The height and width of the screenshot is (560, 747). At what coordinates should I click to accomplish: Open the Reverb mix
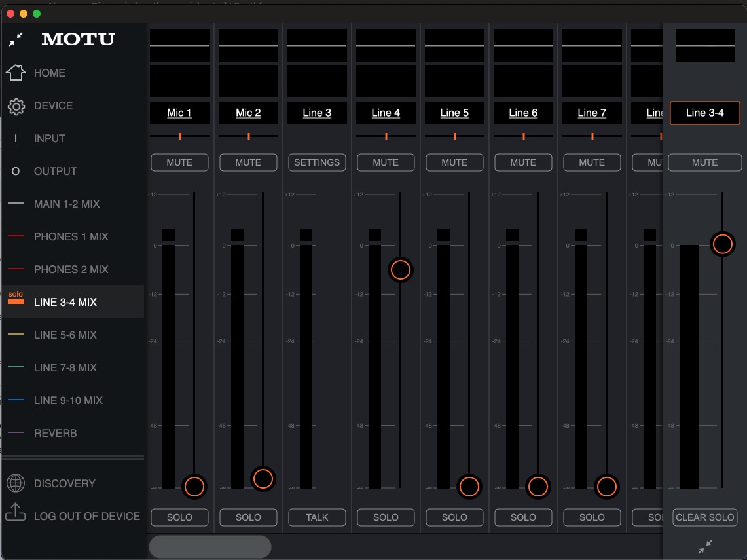tap(55, 433)
